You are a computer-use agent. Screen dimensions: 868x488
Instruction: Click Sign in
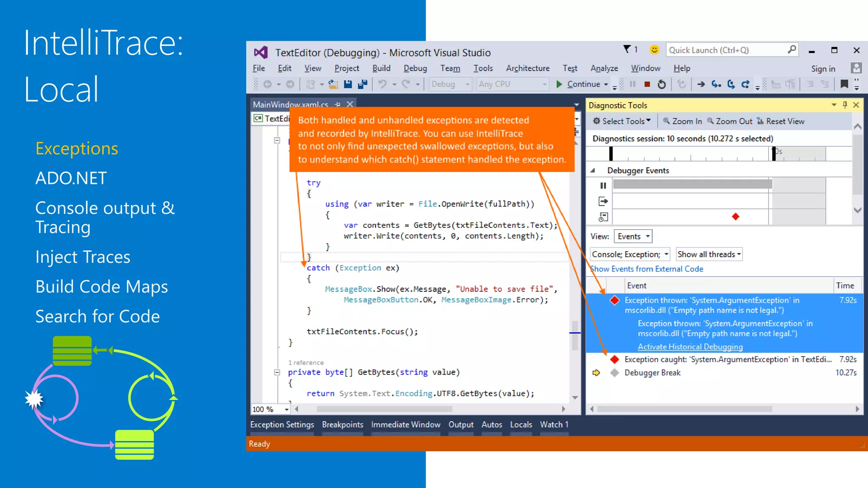pos(823,69)
